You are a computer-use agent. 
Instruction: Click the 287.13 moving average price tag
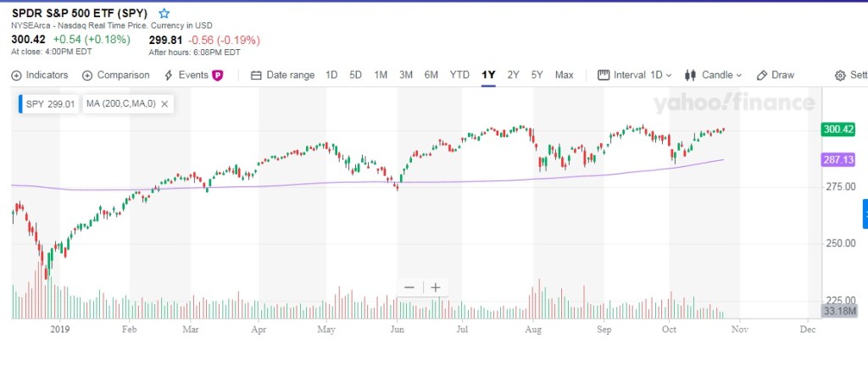pyautogui.click(x=837, y=159)
